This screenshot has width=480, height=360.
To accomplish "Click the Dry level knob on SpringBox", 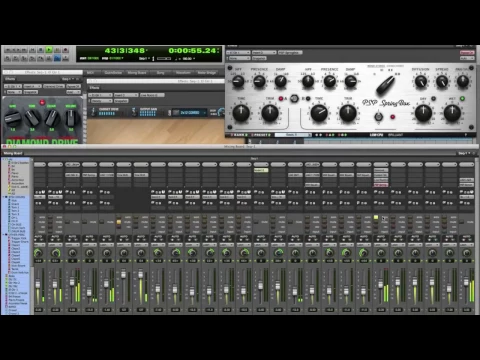I will coord(423,113).
